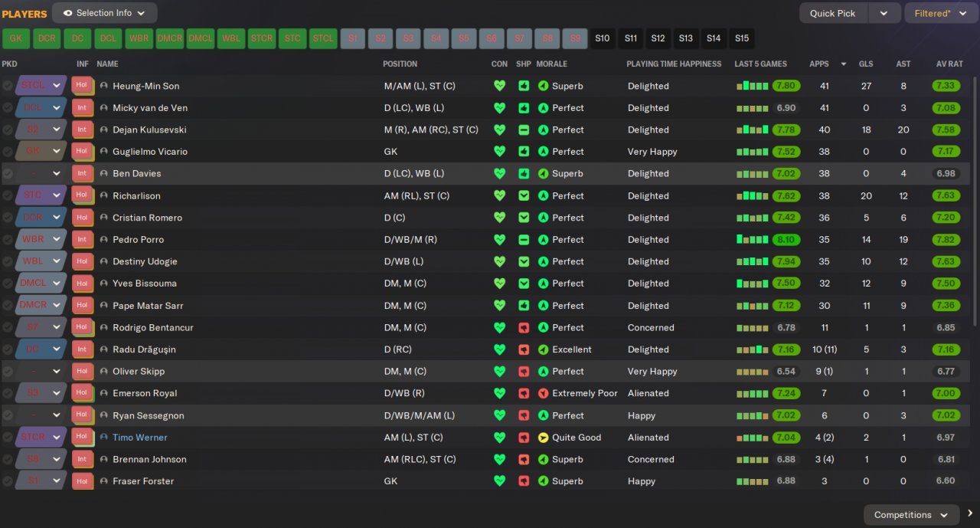Select the STC position chip
The width and height of the screenshot is (980, 528).
tap(292, 38)
